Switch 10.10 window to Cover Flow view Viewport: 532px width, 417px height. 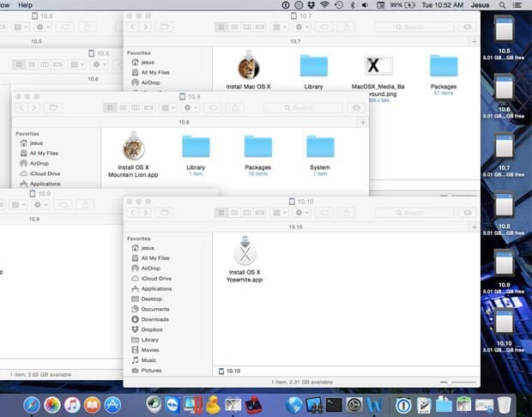[x=260, y=213]
